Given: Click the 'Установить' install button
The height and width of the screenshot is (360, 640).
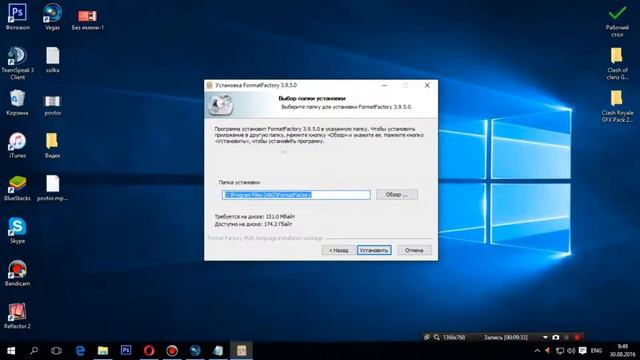Looking at the screenshot, I should click(374, 250).
